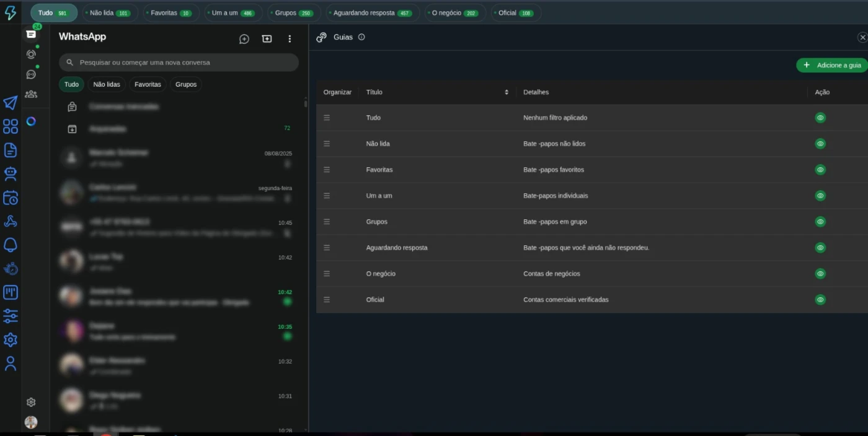The width and height of the screenshot is (868, 436).
Task: Click the info icon next to Guias
Action: [361, 37]
